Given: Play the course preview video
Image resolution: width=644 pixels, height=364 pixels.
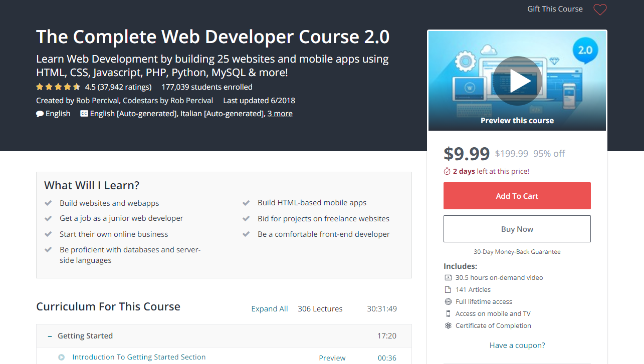Looking at the screenshot, I should click(519, 80).
